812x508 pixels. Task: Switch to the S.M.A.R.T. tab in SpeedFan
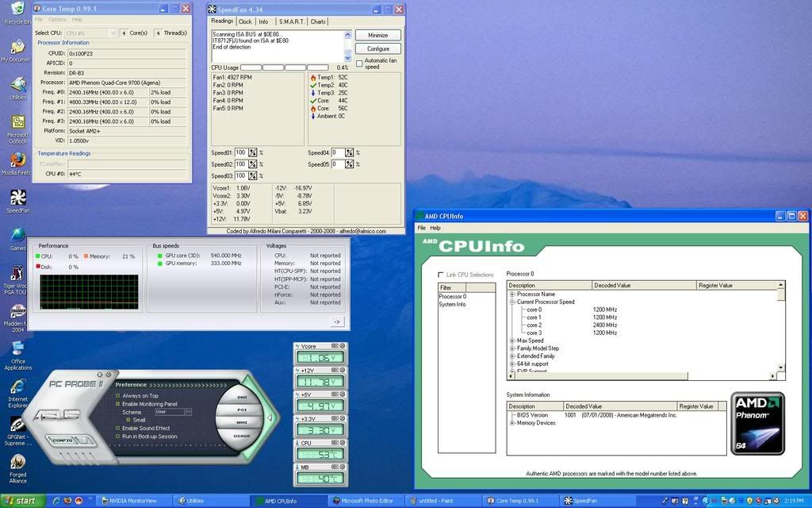point(292,21)
